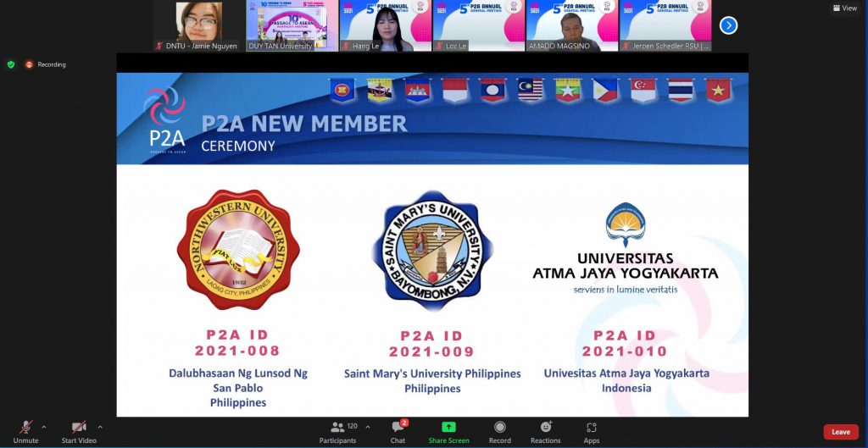Click 'Saint Mary's University Philippines' caption
The width and height of the screenshot is (868, 448).
pos(432,373)
